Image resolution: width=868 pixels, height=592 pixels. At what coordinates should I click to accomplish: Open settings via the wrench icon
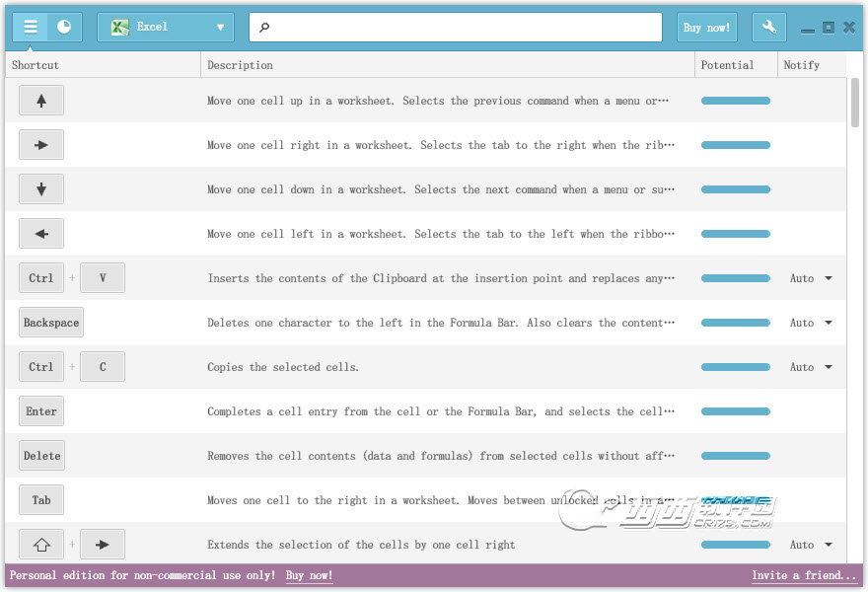tap(769, 27)
